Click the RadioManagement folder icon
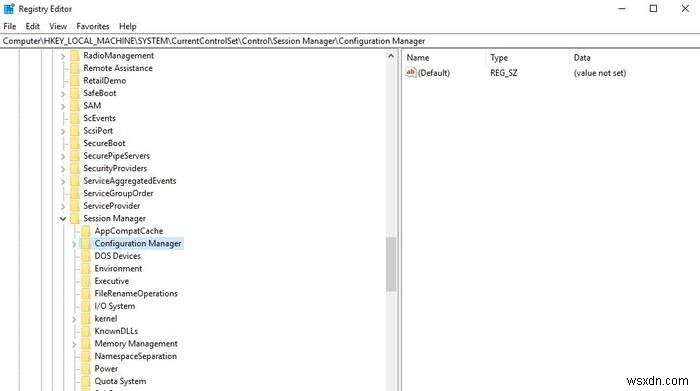Image resolution: width=700 pixels, height=391 pixels. [x=75, y=55]
